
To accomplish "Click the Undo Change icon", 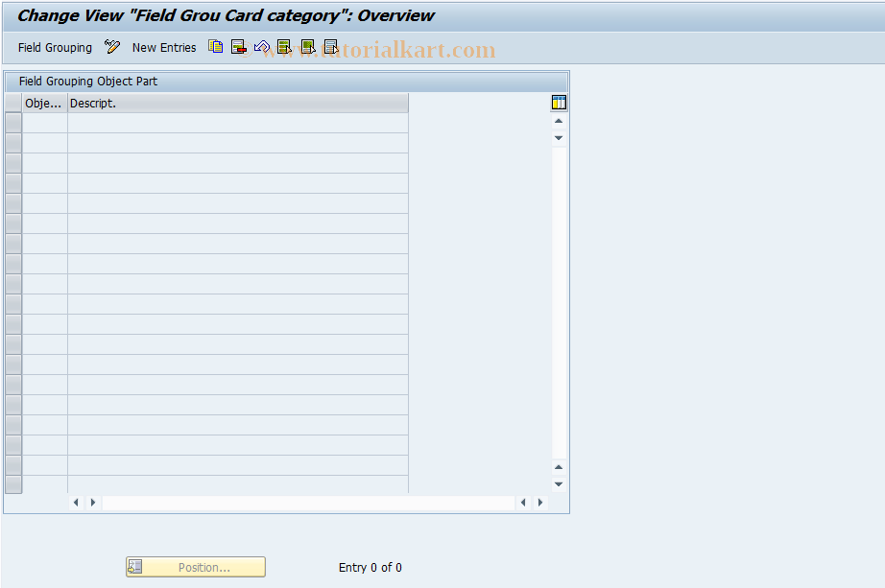I will 262,47.
